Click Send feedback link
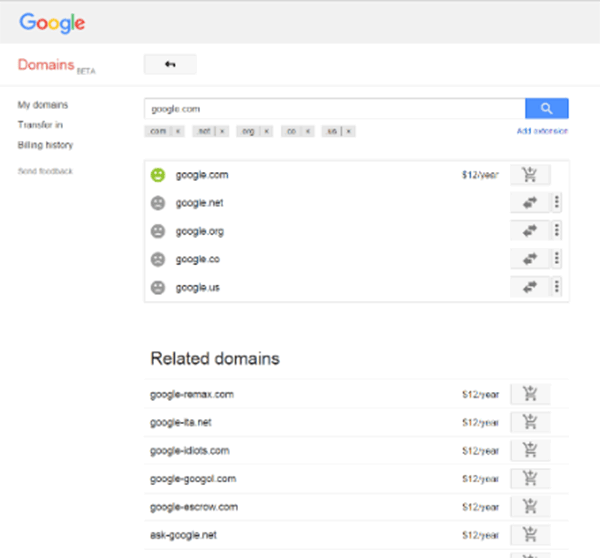 [45, 171]
